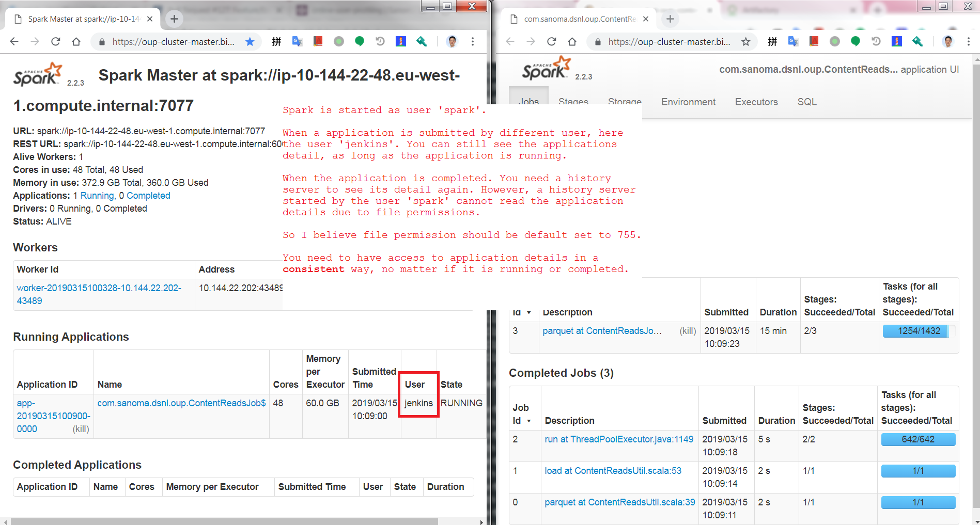Kill the running application app-20190315100900-0000
Viewport: 980px width, 525px height.
(81, 429)
